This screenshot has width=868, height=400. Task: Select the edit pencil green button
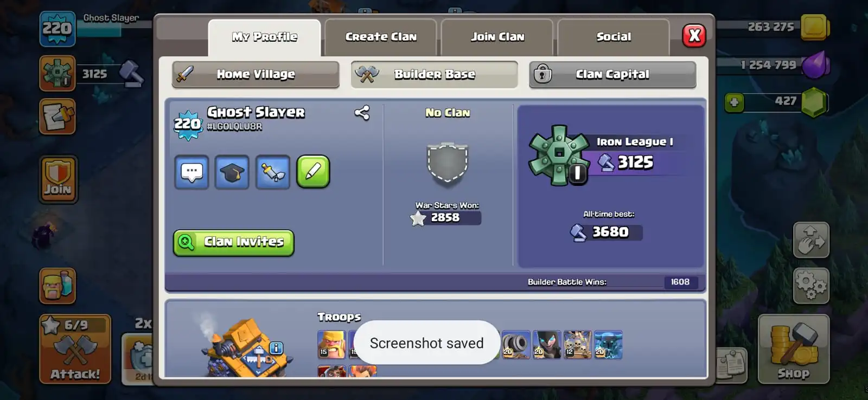coord(313,172)
